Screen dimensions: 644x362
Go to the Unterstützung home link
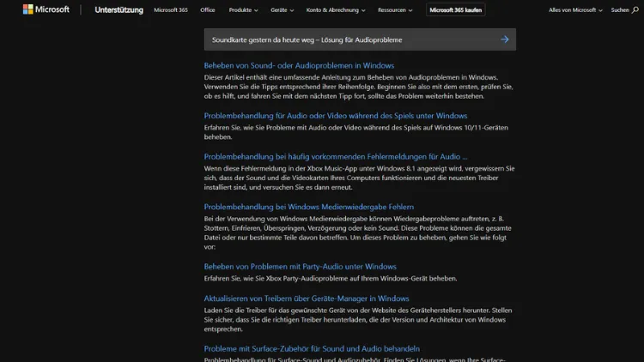pos(118,10)
